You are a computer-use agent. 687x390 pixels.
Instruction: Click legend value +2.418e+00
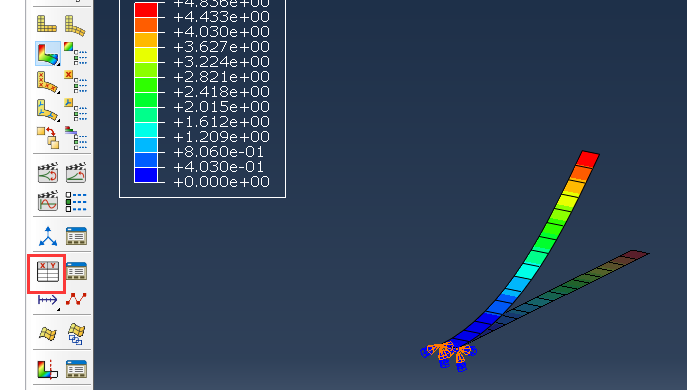(x=221, y=92)
